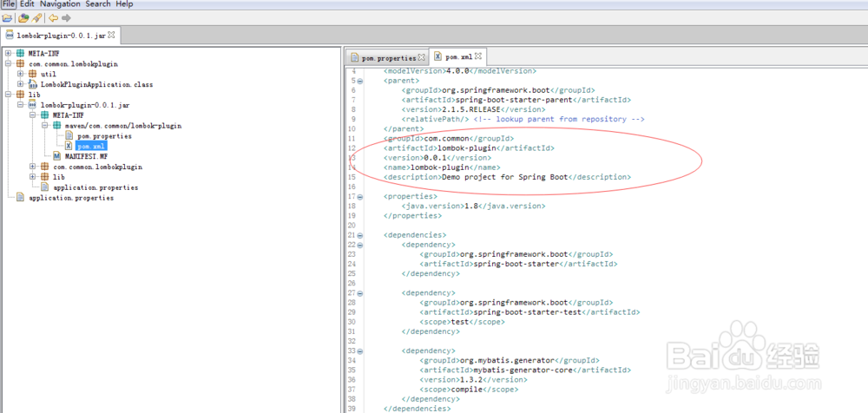This screenshot has width=868, height=413.
Task: Go back with the left arrow icon
Action: tap(53, 17)
